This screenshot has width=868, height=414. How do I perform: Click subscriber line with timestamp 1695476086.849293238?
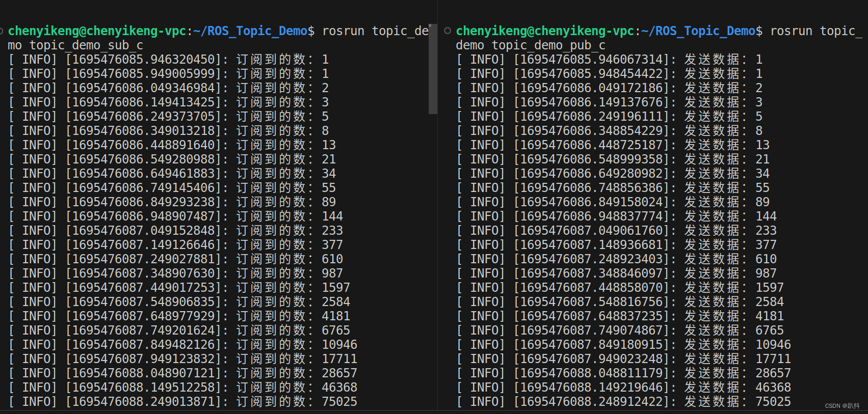(172, 202)
